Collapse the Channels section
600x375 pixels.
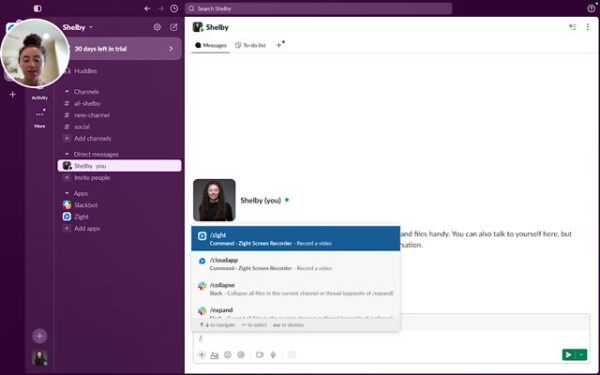pos(67,92)
